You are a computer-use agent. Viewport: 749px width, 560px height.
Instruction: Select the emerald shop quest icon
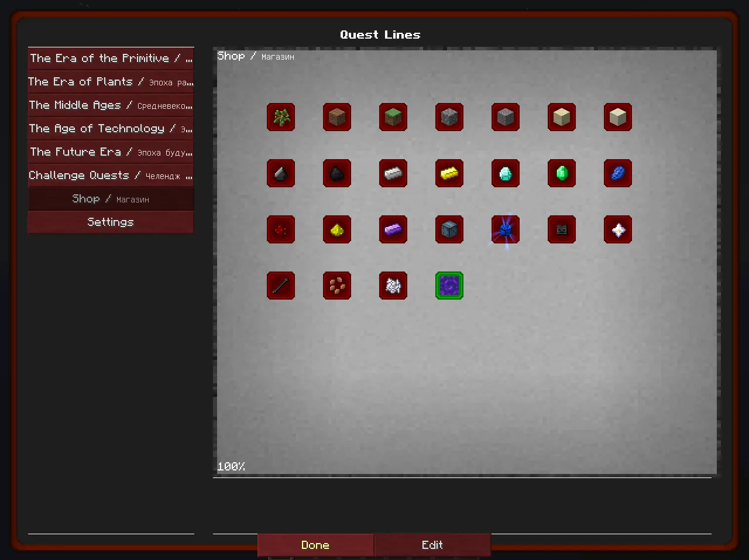tap(562, 173)
